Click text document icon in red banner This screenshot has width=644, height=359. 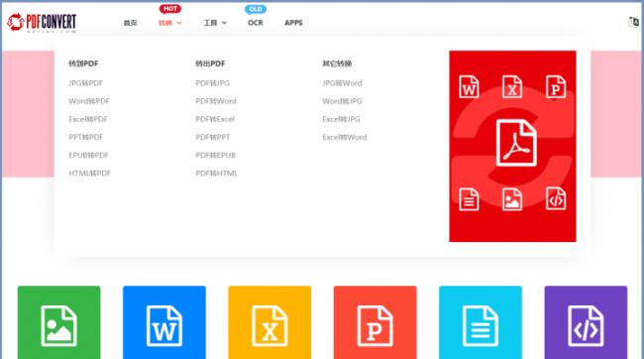(469, 199)
